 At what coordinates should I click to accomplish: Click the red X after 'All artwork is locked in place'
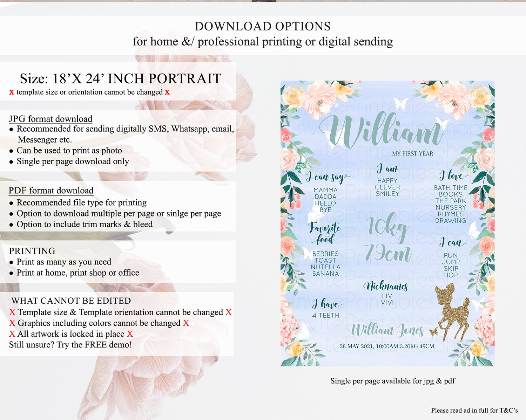130,334
